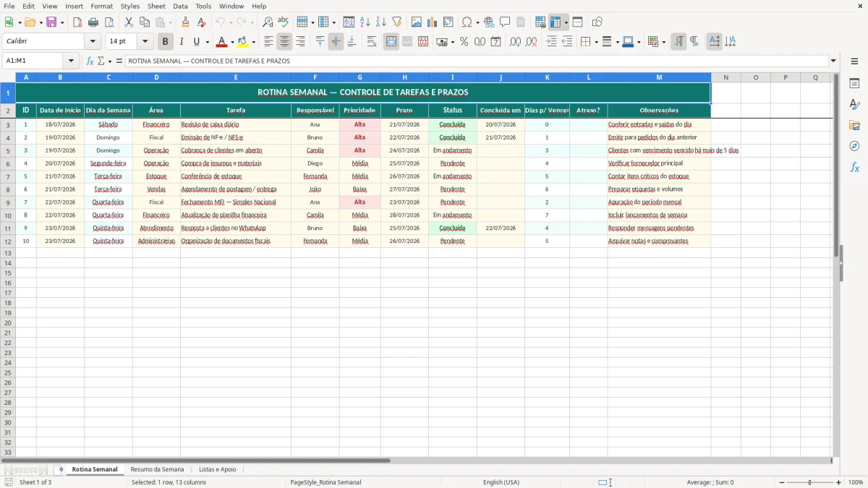
Task: Open the sidebar Properties deck
Action: point(854,83)
